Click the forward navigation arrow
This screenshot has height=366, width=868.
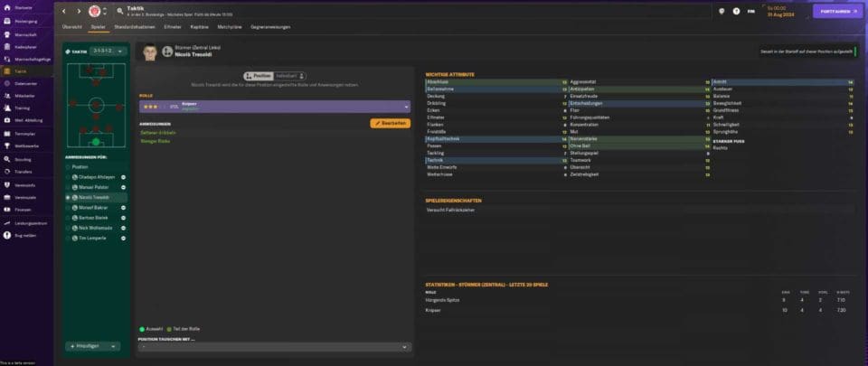[78, 11]
